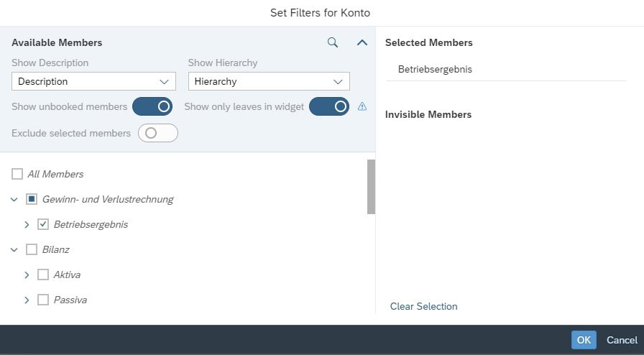Collapse the Gewinn- und Verlustrechnung node
Screen dimensions: 644x355
(14, 199)
